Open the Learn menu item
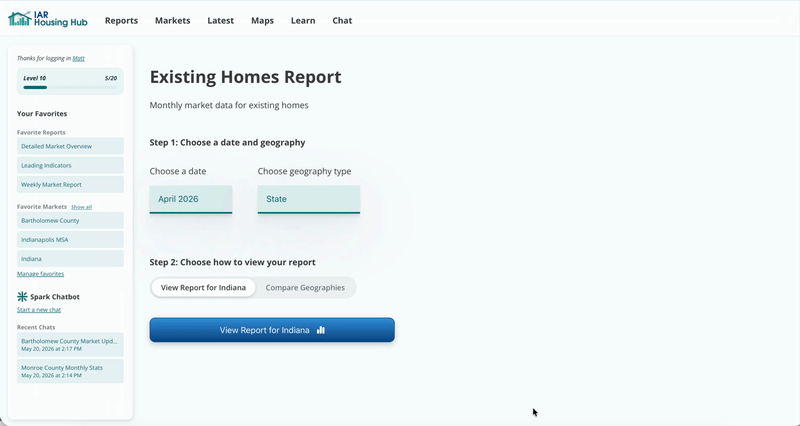800x426 pixels. pos(303,20)
